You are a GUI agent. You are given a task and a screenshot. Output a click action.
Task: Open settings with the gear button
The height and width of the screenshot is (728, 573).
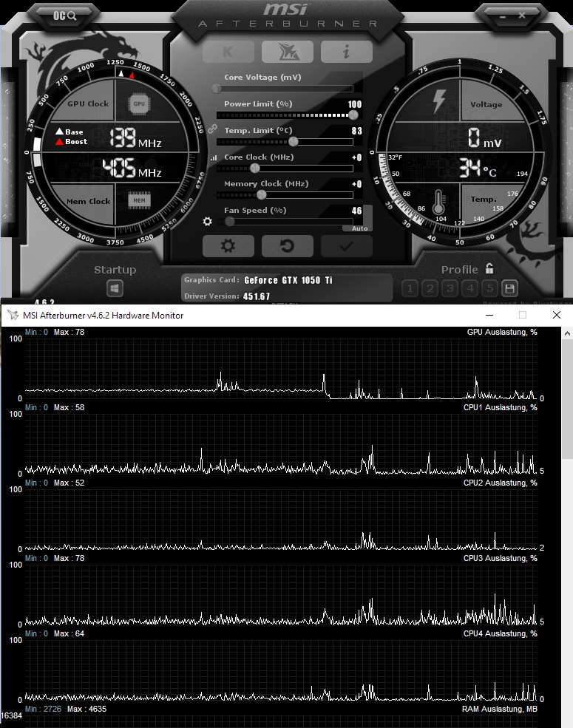point(228,245)
